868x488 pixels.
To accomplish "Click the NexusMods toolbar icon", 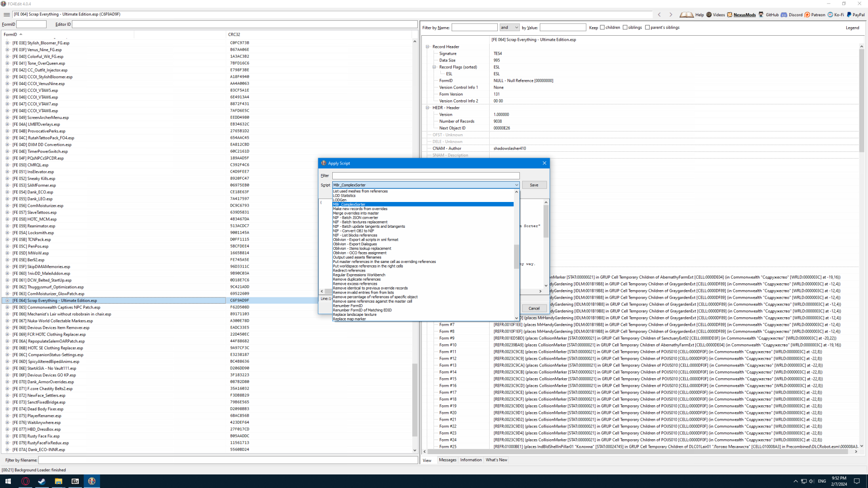I will [x=730, y=14].
